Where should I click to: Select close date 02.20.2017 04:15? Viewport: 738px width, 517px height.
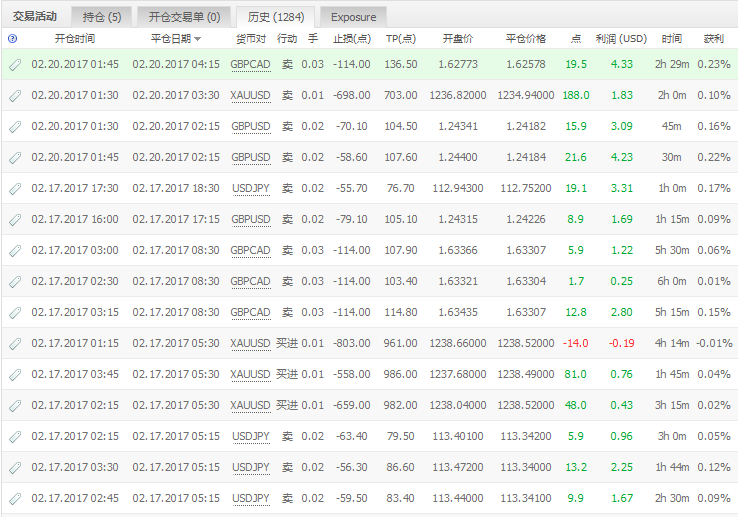(176, 65)
